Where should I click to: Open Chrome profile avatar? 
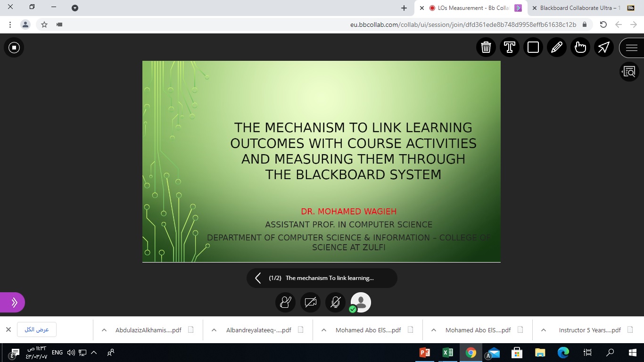tap(25, 25)
